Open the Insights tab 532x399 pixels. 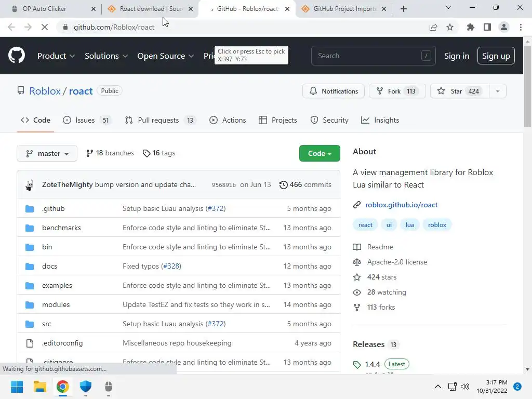[380, 120]
